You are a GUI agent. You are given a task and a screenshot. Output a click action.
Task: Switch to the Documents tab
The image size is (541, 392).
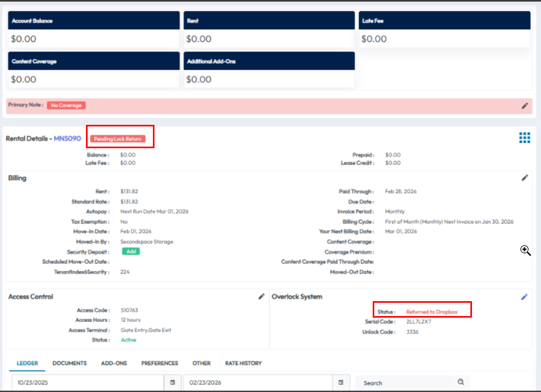click(70, 363)
